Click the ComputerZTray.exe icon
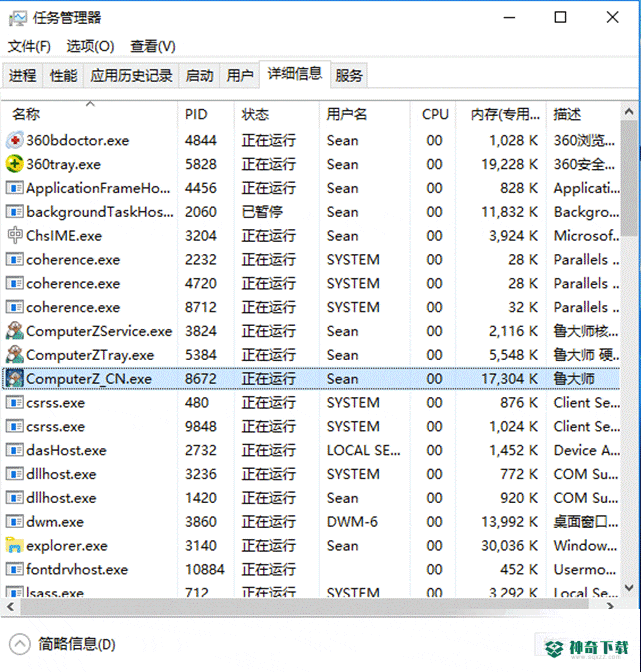The width and height of the screenshot is (641, 672). [15, 355]
